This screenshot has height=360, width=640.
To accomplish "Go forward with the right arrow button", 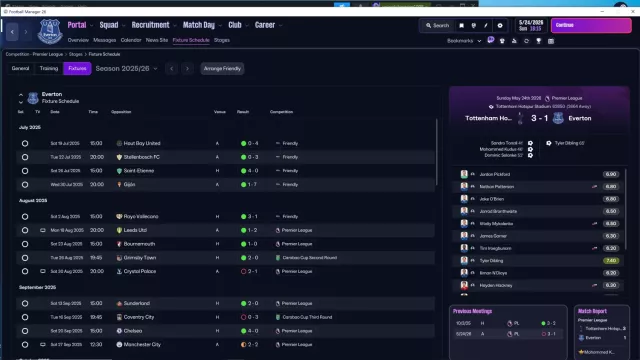I will coord(26,31).
